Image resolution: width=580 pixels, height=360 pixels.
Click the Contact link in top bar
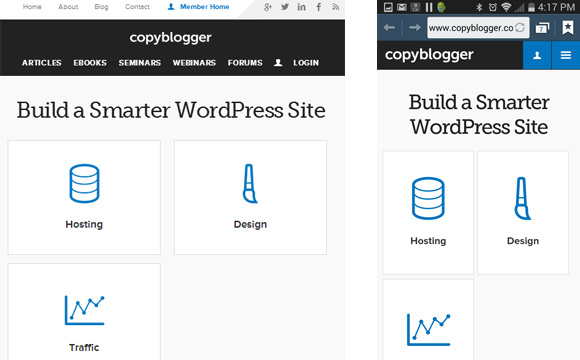(x=137, y=7)
